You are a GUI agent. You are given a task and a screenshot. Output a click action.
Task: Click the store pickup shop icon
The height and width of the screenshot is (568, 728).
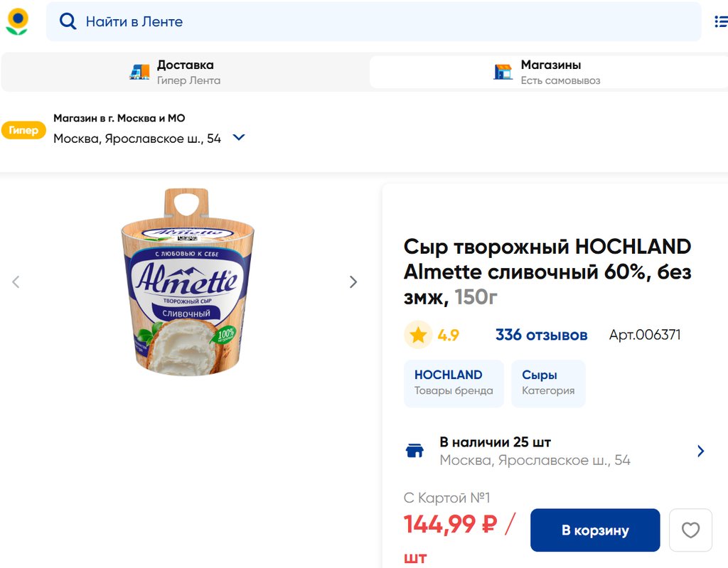point(503,72)
